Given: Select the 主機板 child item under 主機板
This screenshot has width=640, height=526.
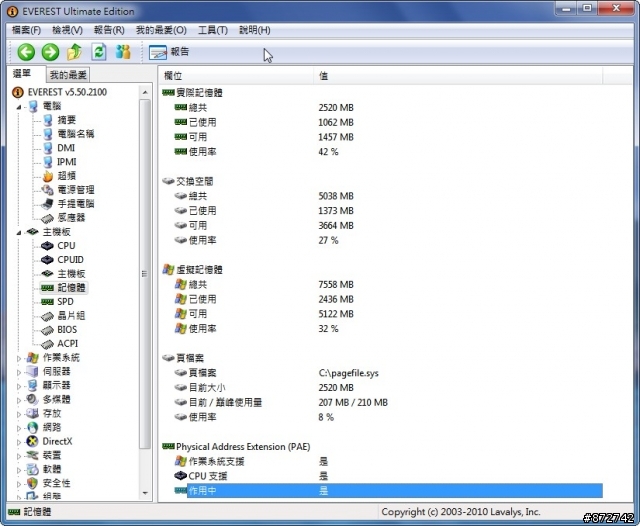Looking at the screenshot, I should click(x=71, y=274).
